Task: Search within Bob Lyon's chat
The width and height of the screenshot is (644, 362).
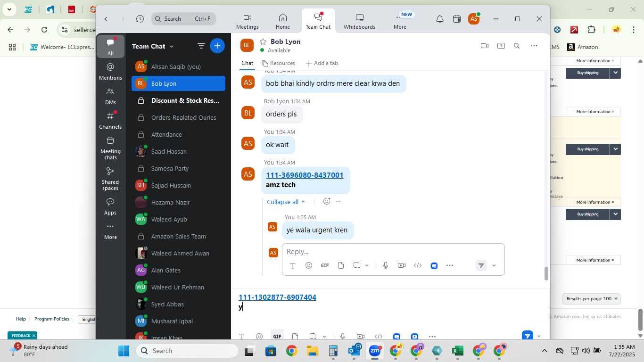Action: [517, 46]
